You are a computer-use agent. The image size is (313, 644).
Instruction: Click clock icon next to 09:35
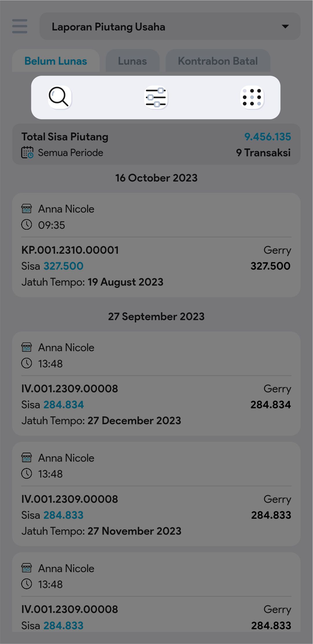(27, 225)
